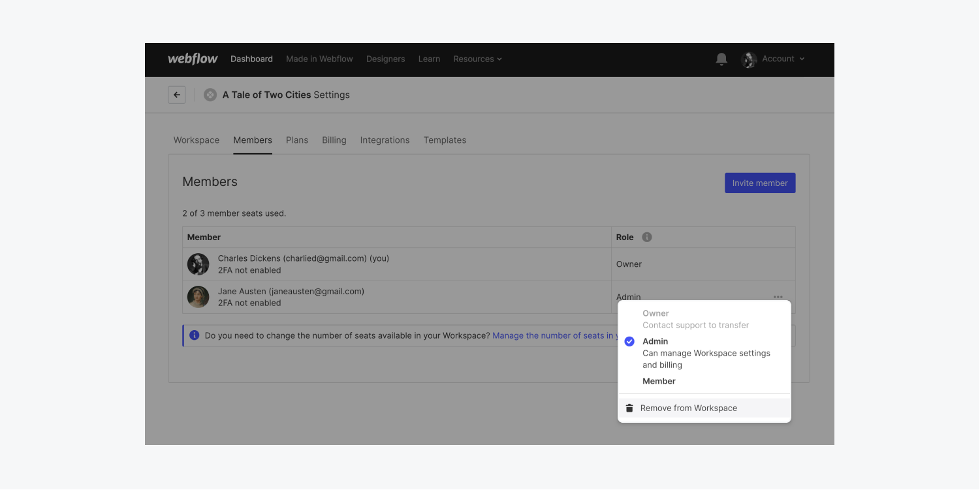Open the Account dropdown menu
The image size is (980, 490).
tap(783, 59)
